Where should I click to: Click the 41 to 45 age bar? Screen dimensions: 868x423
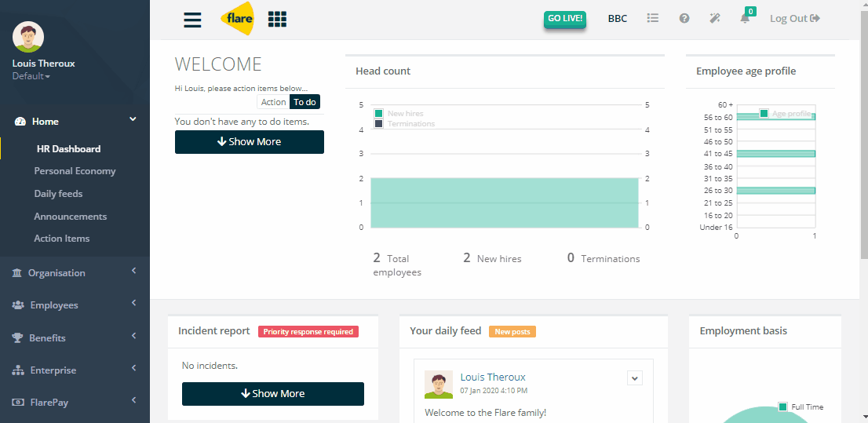775,153
